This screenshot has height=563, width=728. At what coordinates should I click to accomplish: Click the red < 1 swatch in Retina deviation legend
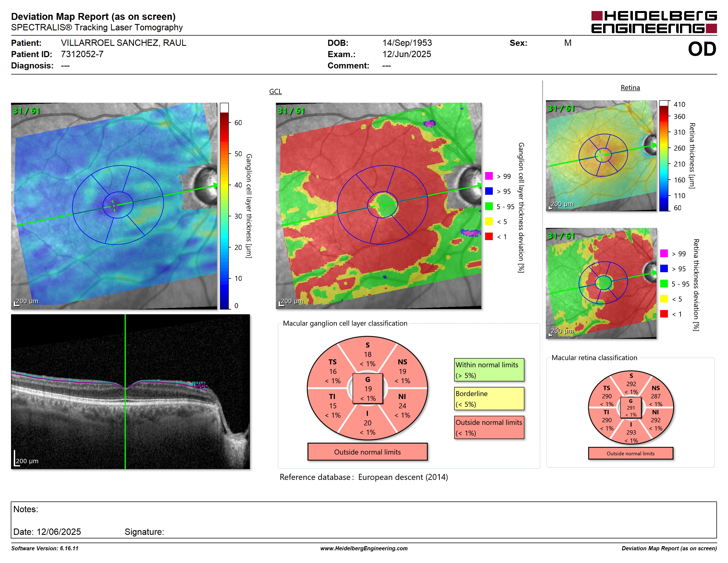coord(664,314)
